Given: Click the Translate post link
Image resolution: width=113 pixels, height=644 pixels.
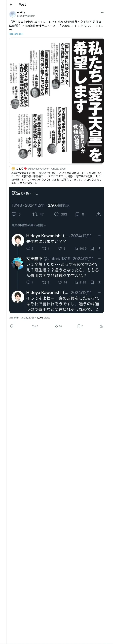Looking at the screenshot, I should coord(16,34).
